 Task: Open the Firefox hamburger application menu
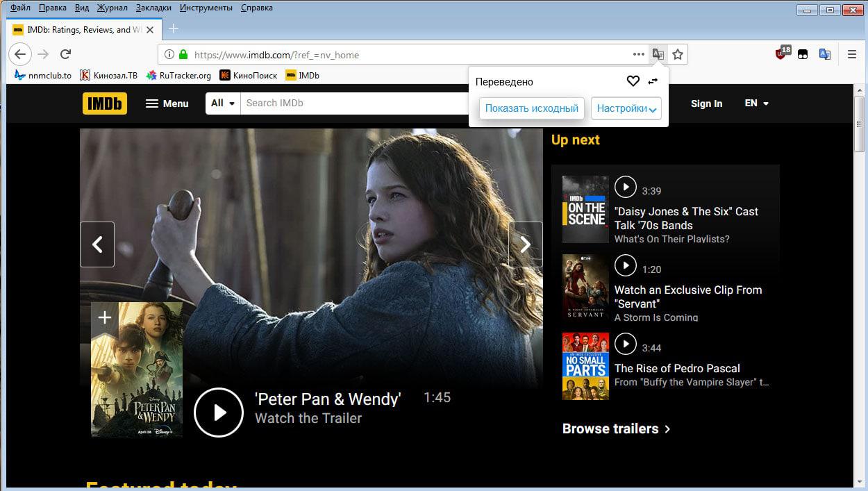pyautogui.click(x=852, y=54)
